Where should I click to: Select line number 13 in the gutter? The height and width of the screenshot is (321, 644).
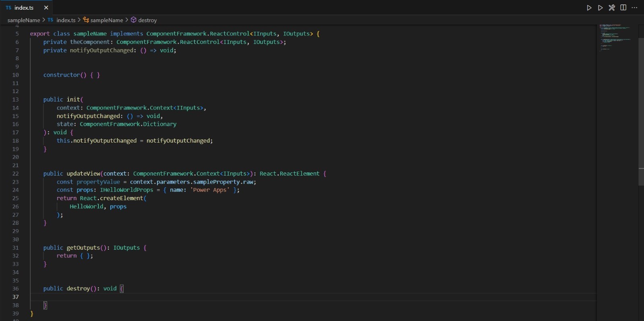pyautogui.click(x=15, y=99)
